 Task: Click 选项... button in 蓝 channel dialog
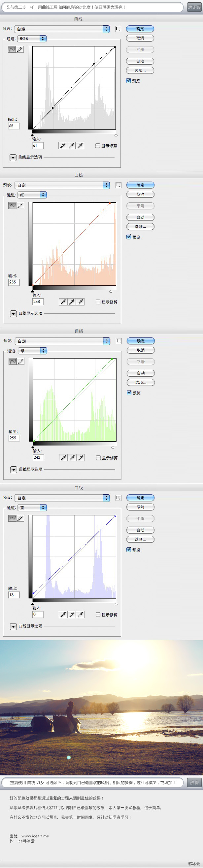click(x=141, y=539)
